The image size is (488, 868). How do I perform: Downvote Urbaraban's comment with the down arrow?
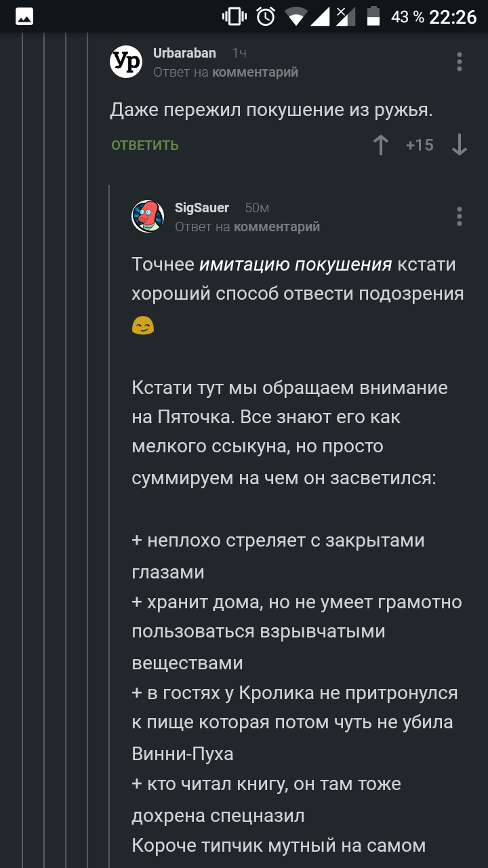click(x=460, y=144)
